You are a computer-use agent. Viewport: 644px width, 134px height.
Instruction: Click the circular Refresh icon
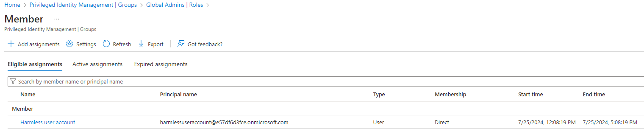pyautogui.click(x=106, y=44)
